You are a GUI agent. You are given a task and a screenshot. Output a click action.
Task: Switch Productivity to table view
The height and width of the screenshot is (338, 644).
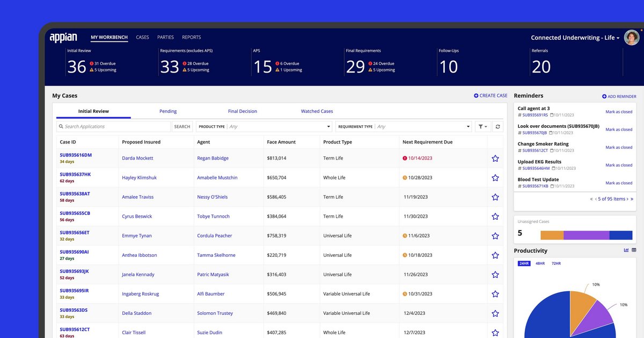coord(633,250)
